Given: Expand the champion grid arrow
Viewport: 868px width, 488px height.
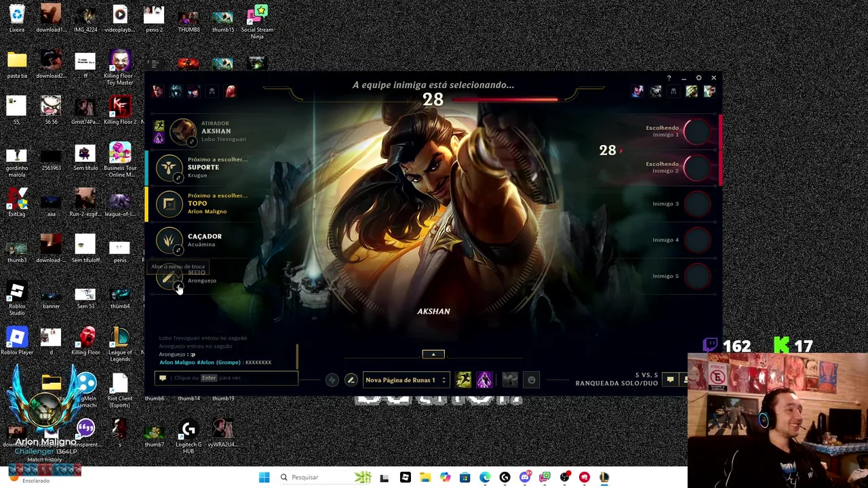Looking at the screenshot, I should point(433,354).
